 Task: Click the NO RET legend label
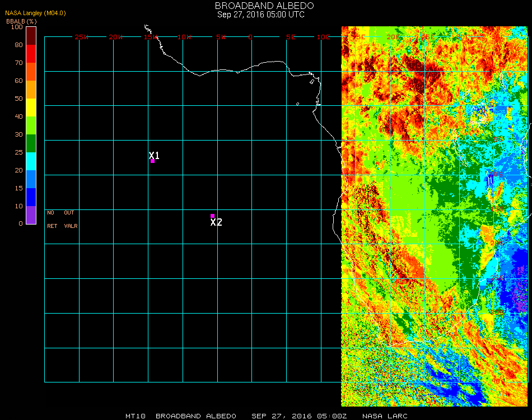click(51, 220)
